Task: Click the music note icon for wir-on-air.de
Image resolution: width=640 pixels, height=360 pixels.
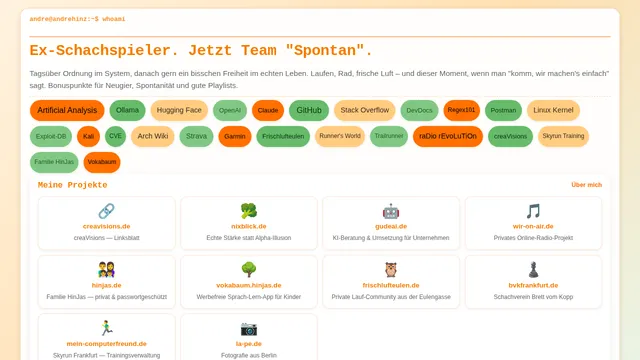Action: coord(533,211)
